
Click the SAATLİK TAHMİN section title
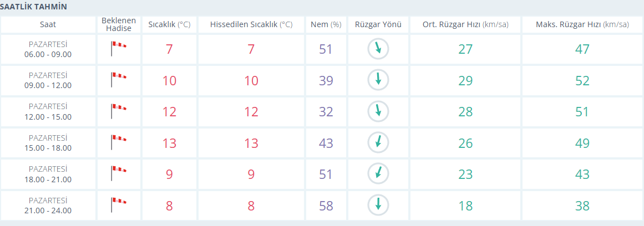(33, 7)
